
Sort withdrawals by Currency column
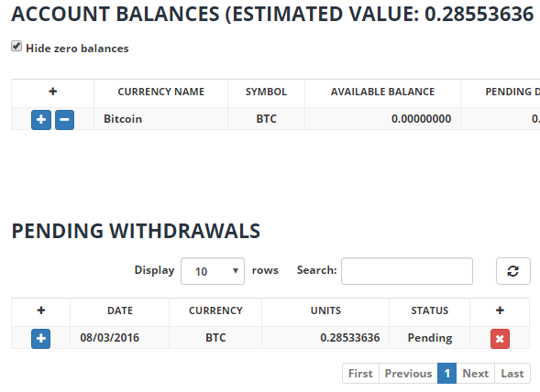(x=215, y=310)
